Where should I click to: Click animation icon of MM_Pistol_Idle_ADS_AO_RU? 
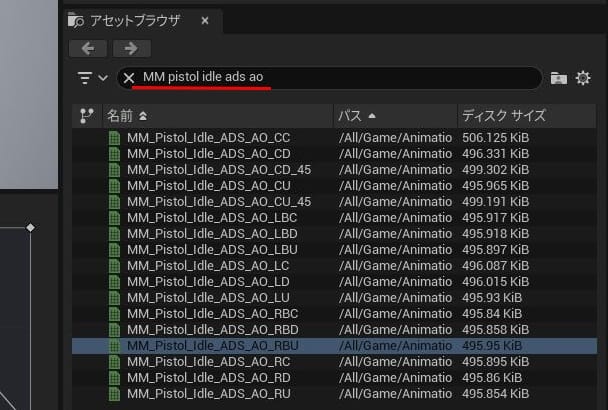(114, 394)
